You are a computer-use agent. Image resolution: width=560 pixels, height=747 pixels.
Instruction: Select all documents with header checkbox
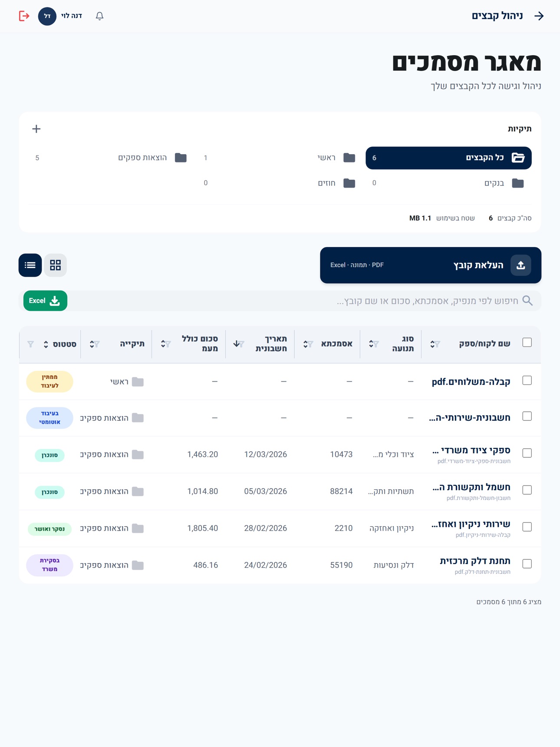(527, 343)
